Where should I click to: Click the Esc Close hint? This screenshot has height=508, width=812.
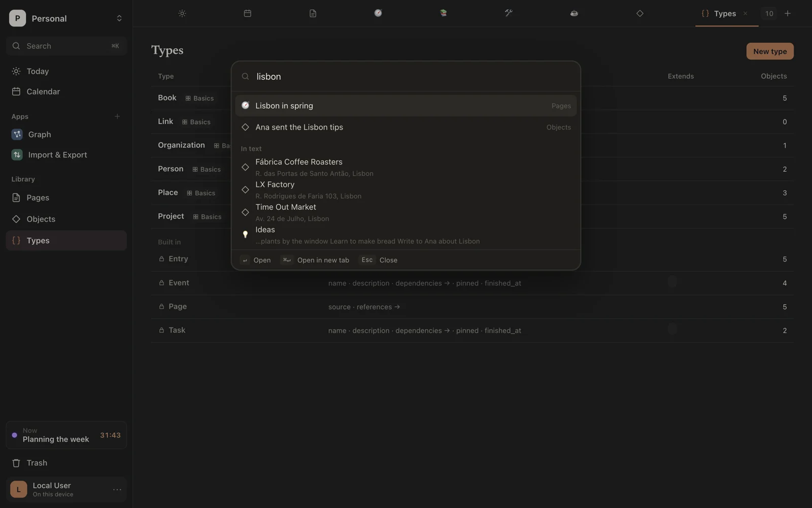coord(379,260)
